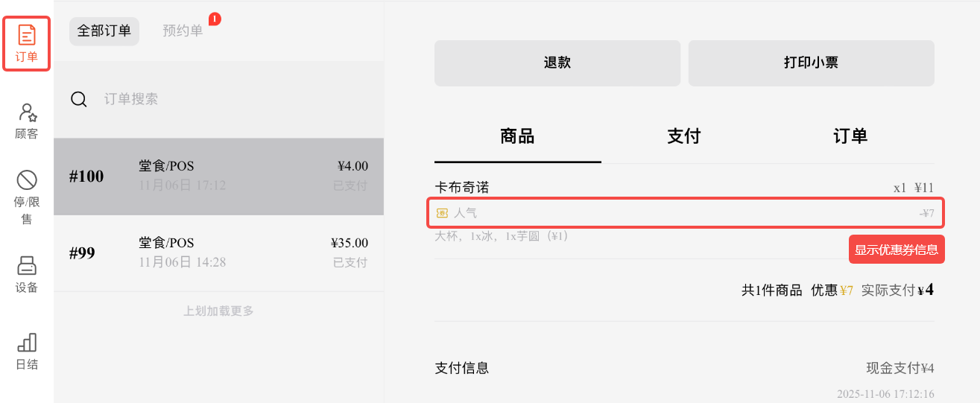Switch to the 全部订单 tab

[104, 31]
